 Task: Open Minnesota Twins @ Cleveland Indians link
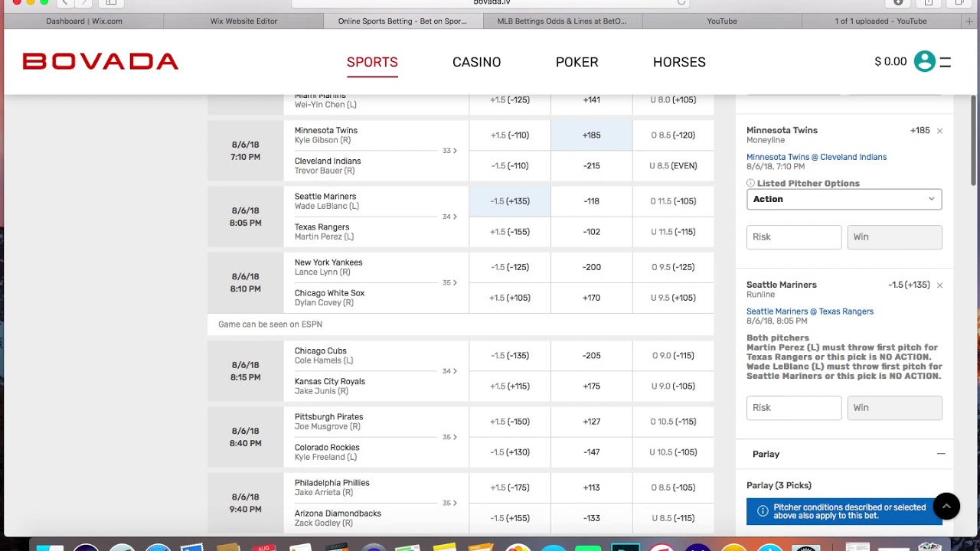click(x=816, y=157)
